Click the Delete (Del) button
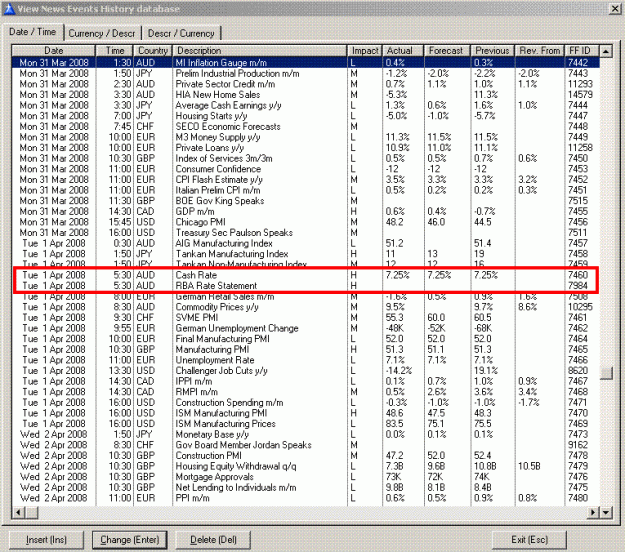Viewport: 625px width, 552px height. (213, 540)
